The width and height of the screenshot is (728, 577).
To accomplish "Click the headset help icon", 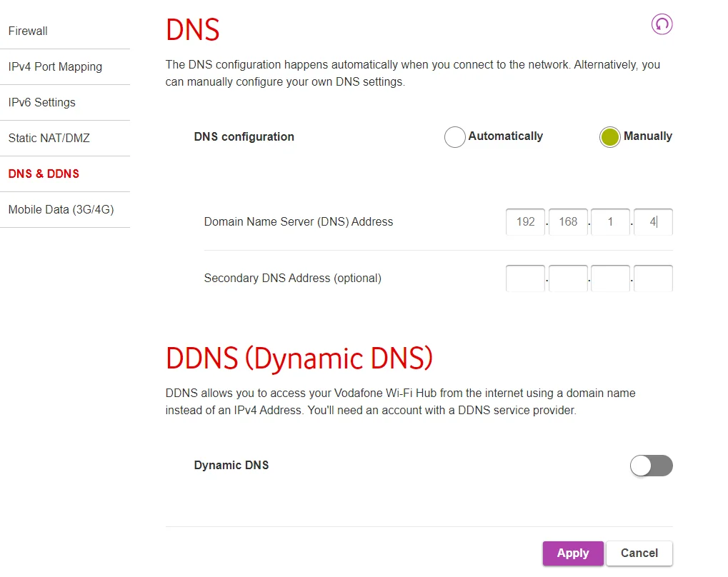I will pyautogui.click(x=662, y=24).
